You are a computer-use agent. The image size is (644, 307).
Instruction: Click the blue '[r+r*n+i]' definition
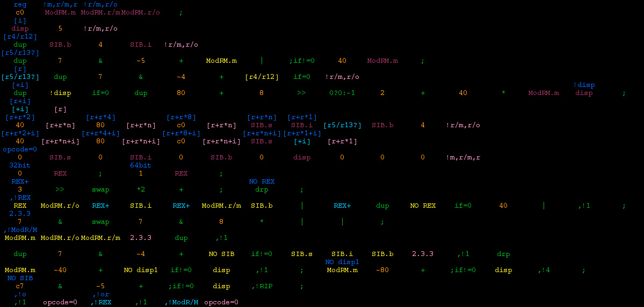click(x=262, y=134)
